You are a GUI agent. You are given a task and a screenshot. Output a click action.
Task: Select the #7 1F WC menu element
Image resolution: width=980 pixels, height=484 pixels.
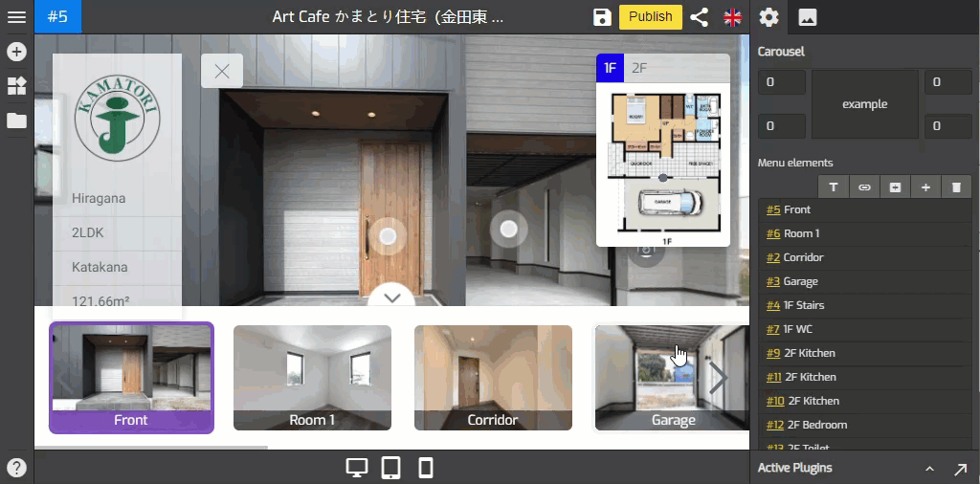[865, 329]
